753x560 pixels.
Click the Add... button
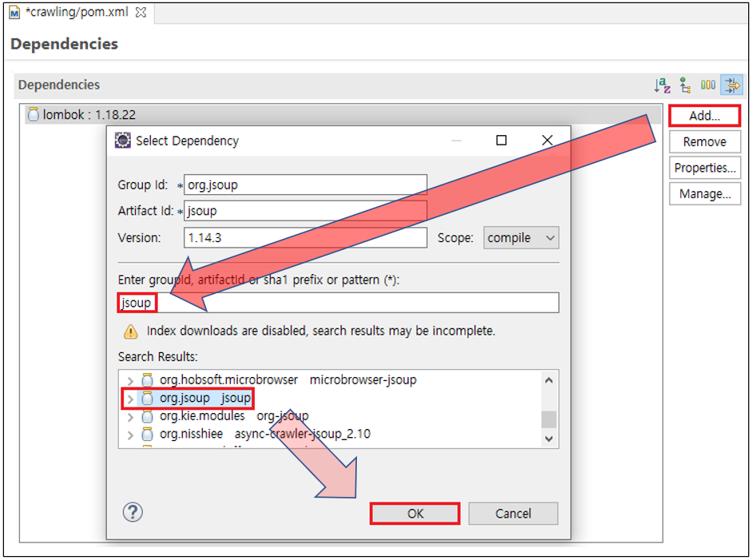pos(704,116)
